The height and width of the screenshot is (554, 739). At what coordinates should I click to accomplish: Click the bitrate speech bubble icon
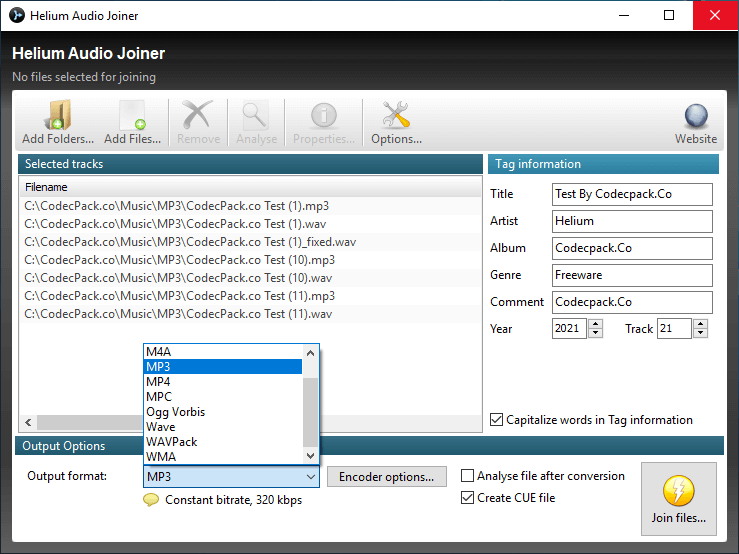tap(151, 500)
